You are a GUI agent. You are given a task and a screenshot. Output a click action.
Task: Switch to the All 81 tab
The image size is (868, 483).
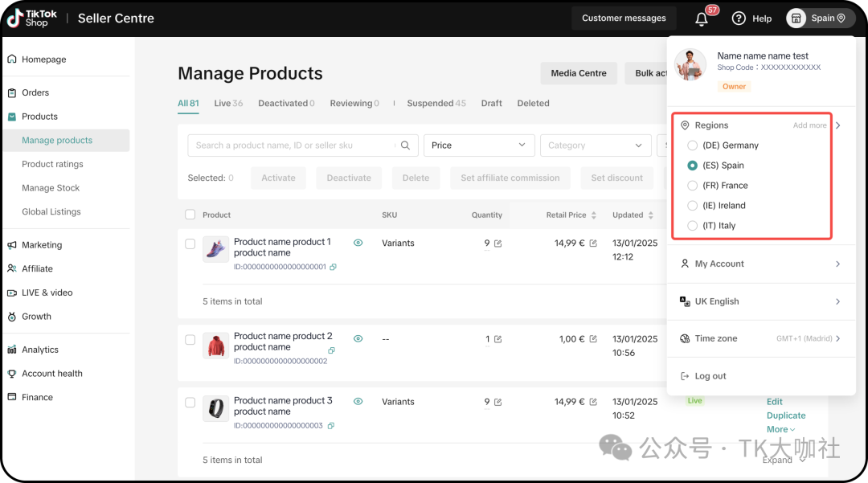coord(188,104)
